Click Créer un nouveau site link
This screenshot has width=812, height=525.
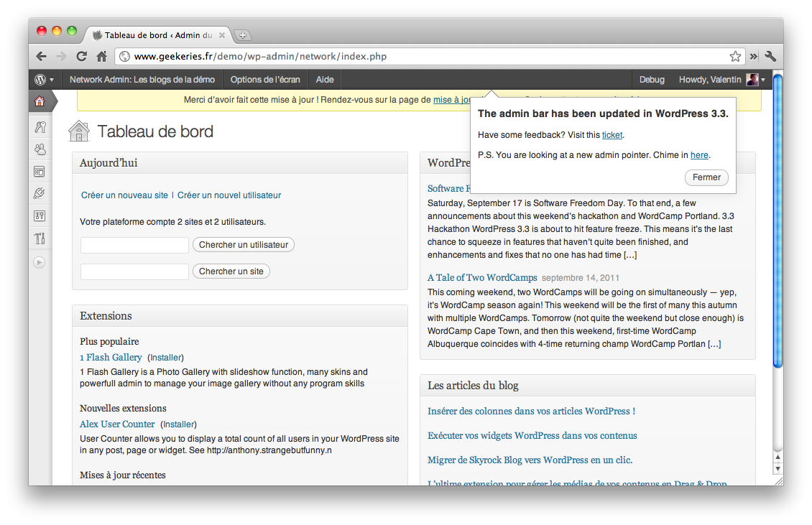tap(124, 195)
